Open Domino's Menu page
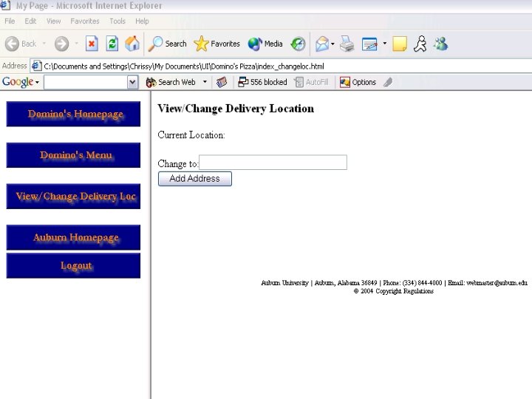The width and height of the screenshot is (532, 399). [73, 155]
